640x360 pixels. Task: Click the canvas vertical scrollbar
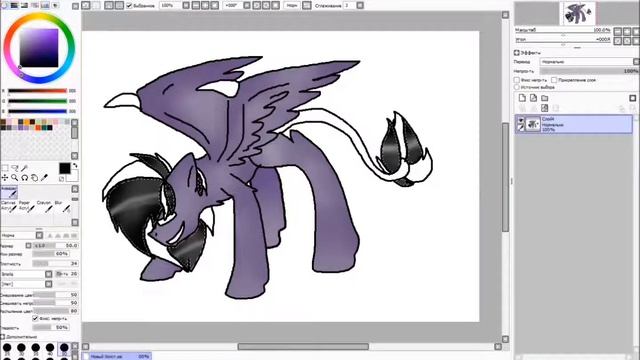pyautogui.click(x=505, y=176)
